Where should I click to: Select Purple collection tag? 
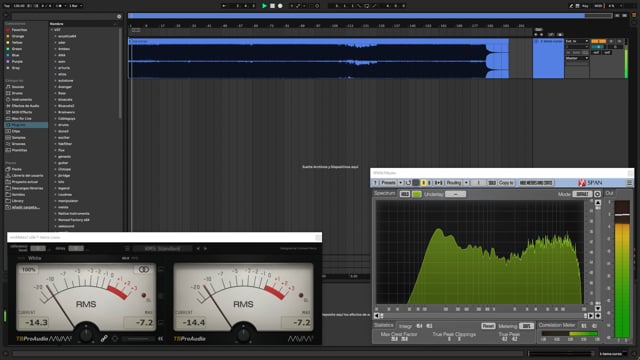pos(17,62)
